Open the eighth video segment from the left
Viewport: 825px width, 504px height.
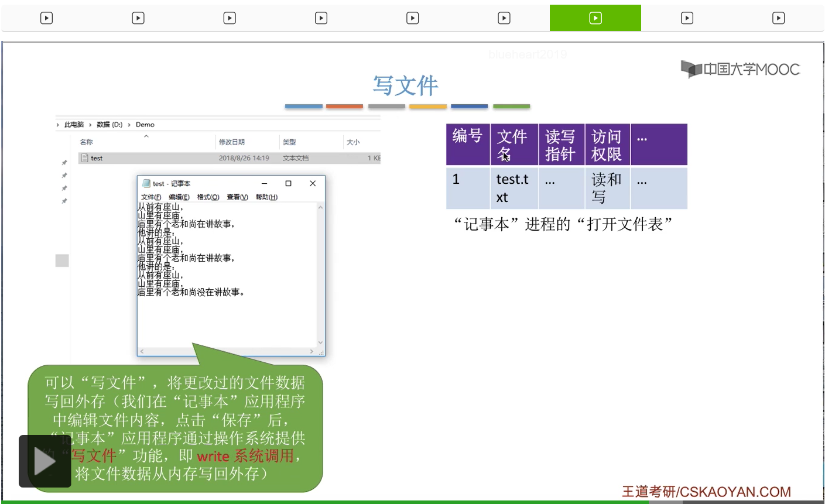(687, 18)
